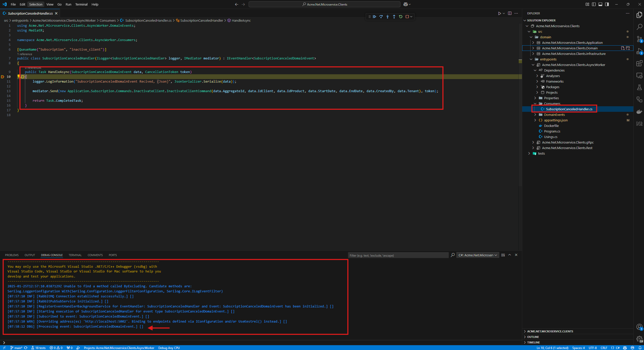
Task: Open the Run menu
Action: point(68,4)
